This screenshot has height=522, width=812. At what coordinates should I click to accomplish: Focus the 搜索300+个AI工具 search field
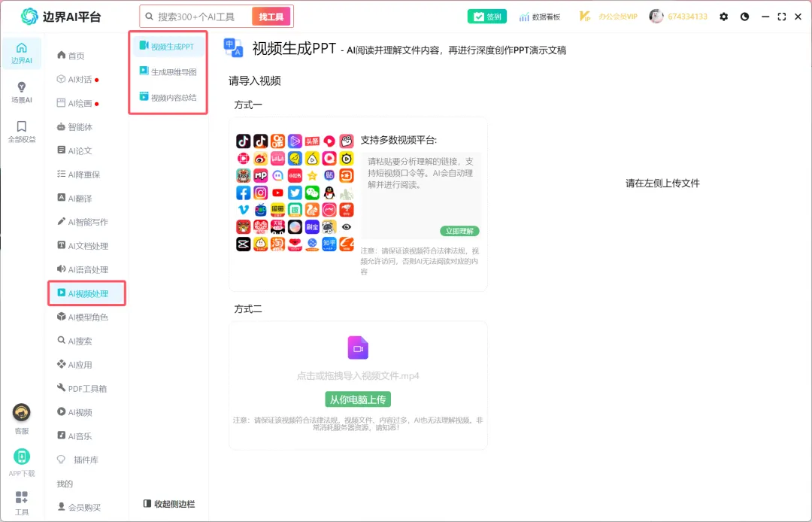coord(197,17)
